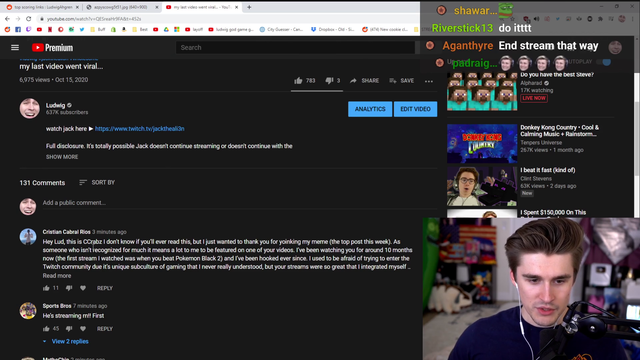Open the layoff bookmark
The width and height of the screenshot is (640, 360).
point(194,29)
